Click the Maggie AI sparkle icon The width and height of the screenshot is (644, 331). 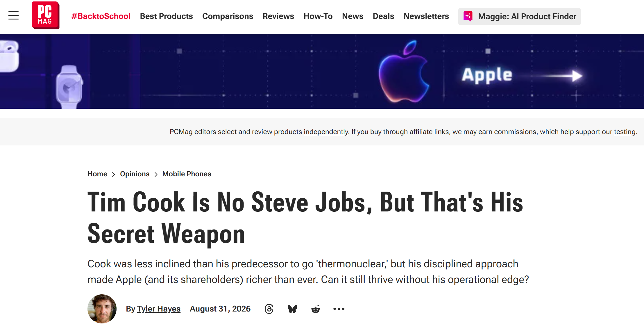coord(468,16)
